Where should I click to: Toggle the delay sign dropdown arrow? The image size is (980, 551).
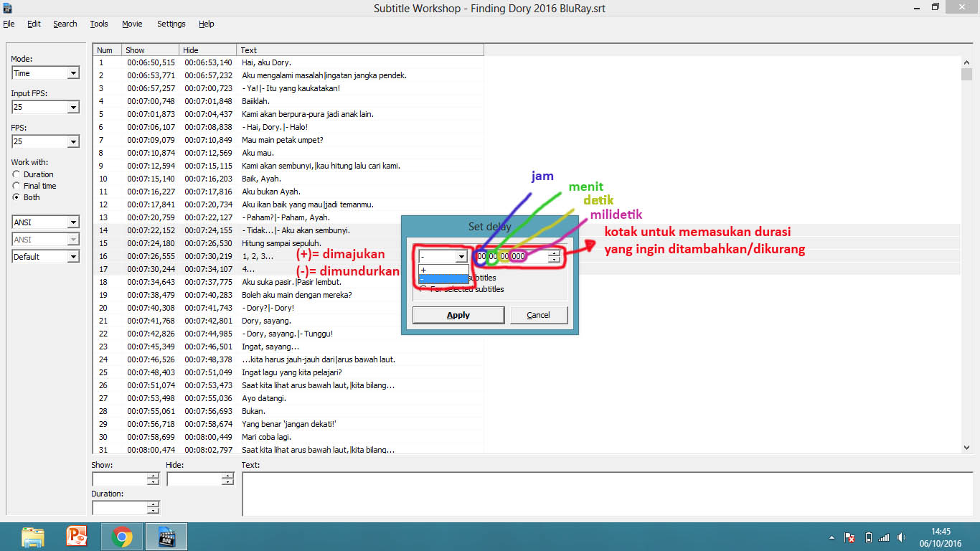[461, 256]
